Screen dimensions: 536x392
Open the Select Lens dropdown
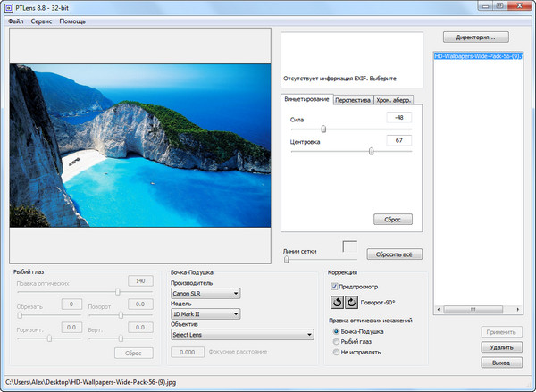pos(242,335)
